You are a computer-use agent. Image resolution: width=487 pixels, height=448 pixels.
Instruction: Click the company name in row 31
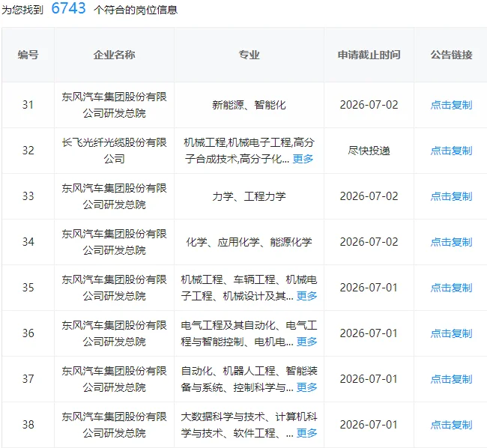pyautogui.click(x=115, y=105)
